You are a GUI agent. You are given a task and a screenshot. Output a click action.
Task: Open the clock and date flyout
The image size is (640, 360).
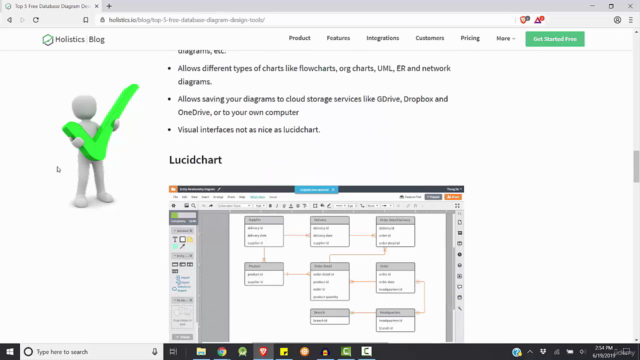point(604,351)
